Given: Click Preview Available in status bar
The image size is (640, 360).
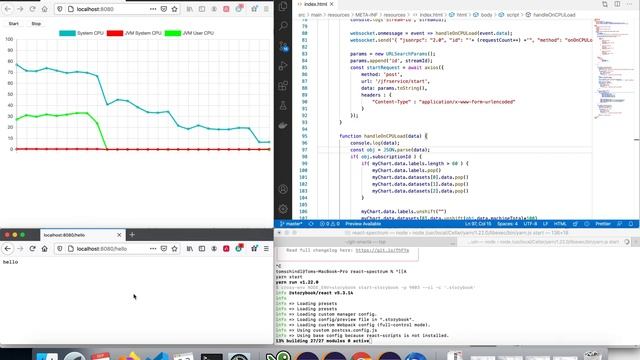Looking at the screenshot, I should tap(363, 224).
